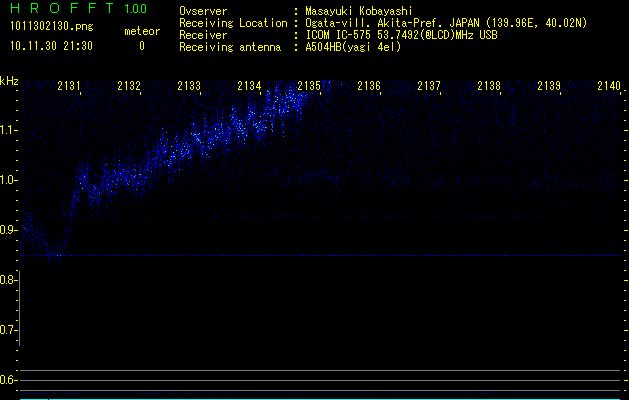
Task: Click the ICOM IC-575 receiver text
Action: 401,35
